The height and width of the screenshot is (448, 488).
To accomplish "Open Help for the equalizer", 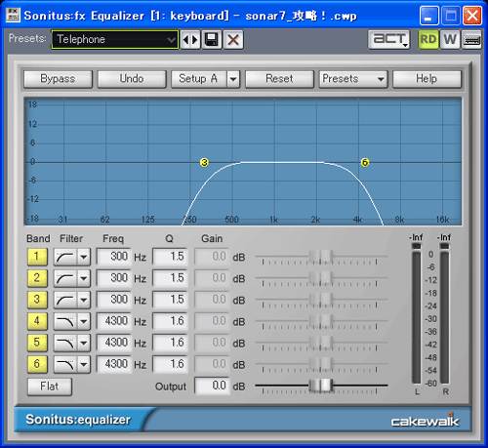I will click(427, 79).
